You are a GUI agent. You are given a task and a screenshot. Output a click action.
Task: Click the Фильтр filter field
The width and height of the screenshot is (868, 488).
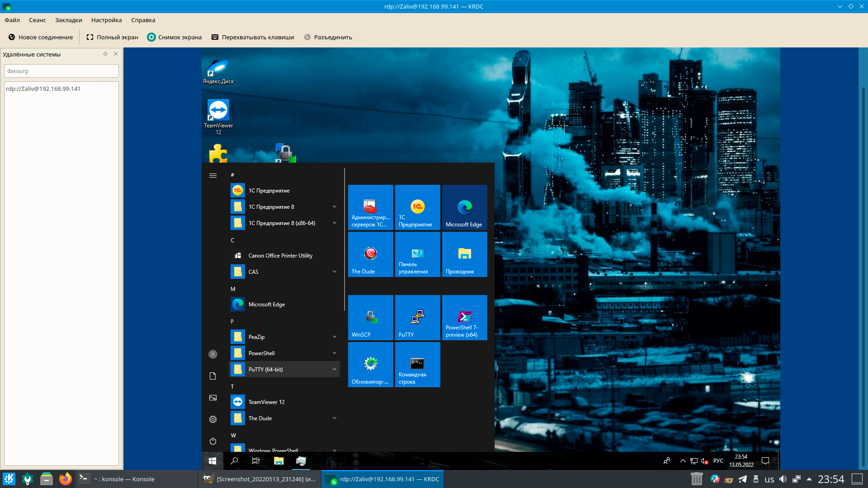(x=61, y=71)
